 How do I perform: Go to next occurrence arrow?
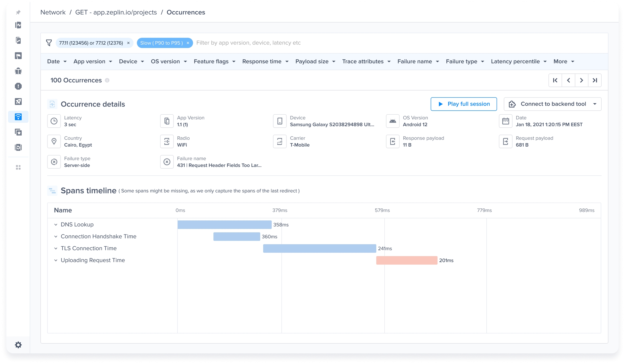tap(581, 80)
